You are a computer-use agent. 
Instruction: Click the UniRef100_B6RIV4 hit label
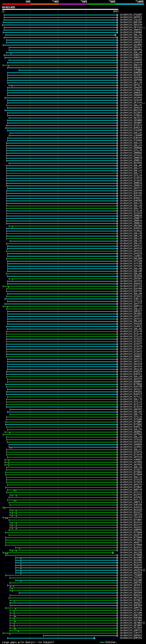coord(131,65)
